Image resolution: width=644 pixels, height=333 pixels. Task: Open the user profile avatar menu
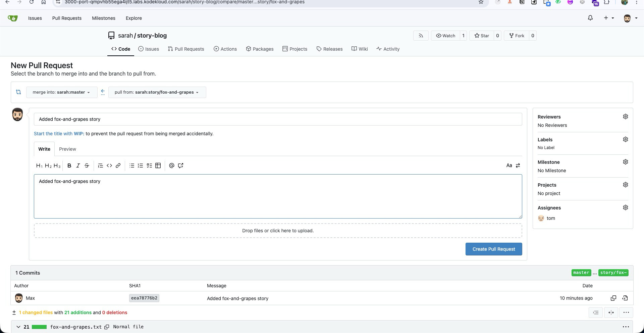pos(630,18)
